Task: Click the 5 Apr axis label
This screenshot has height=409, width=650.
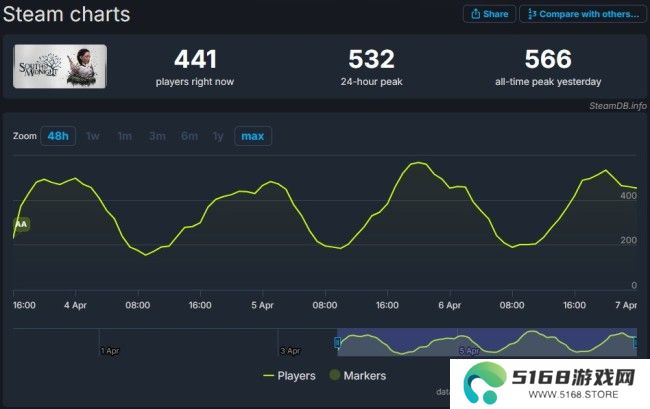Action: (x=262, y=305)
